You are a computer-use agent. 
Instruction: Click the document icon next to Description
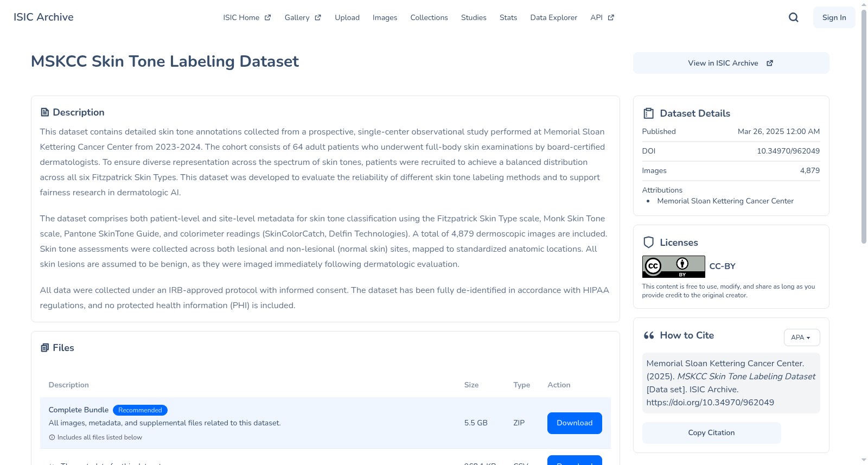pyautogui.click(x=45, y=112)
